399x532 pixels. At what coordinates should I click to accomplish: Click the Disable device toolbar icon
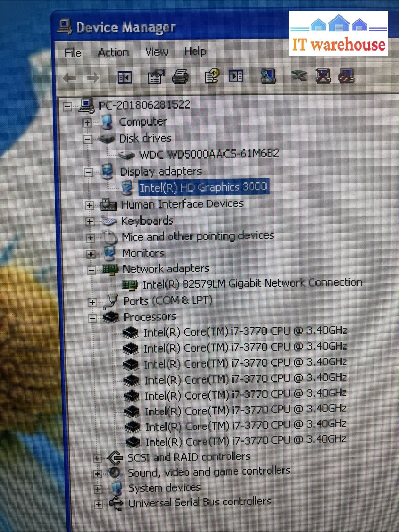click(x=346, y=77)
